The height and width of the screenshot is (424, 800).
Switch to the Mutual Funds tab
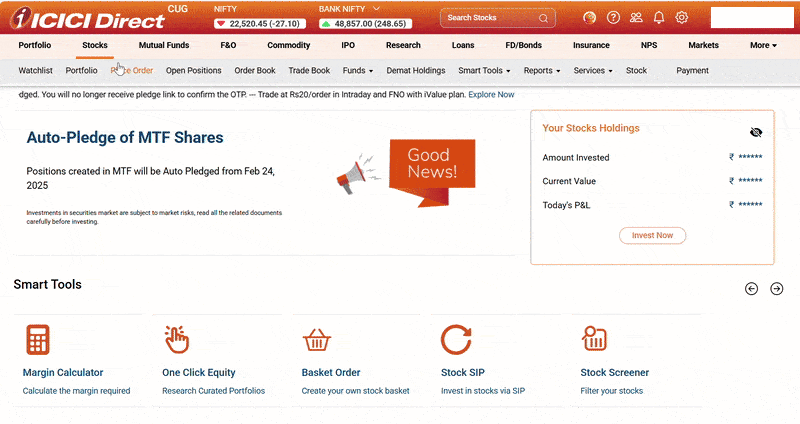click(164, 45)
